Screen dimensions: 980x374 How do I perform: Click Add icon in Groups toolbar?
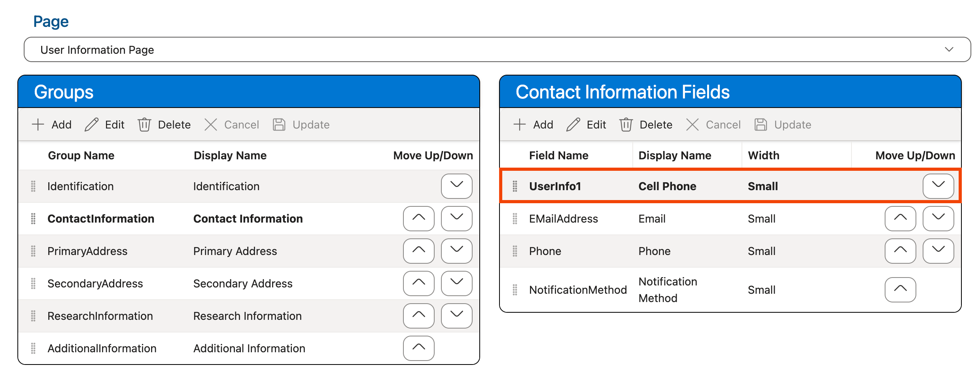click(x=38, y=125)
